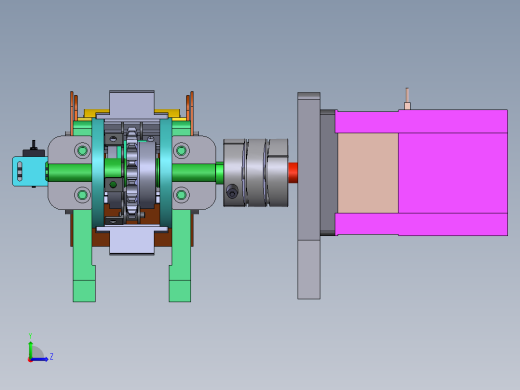520x390 pixels.
Task: Pick the cyan sensor bracket
Action: click(29, 171)
